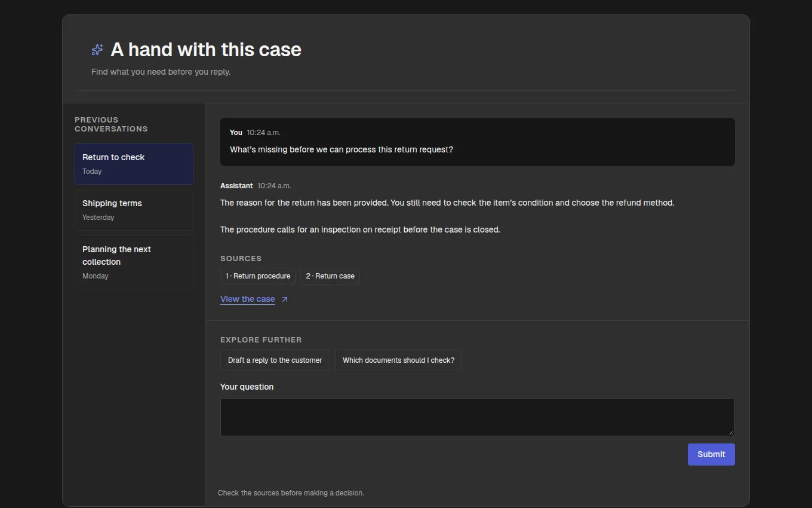Open source 2 Return case
Image resolution: width=812 pixels, height=508 pixels.
pyautogui.click(x=330, y=276)
